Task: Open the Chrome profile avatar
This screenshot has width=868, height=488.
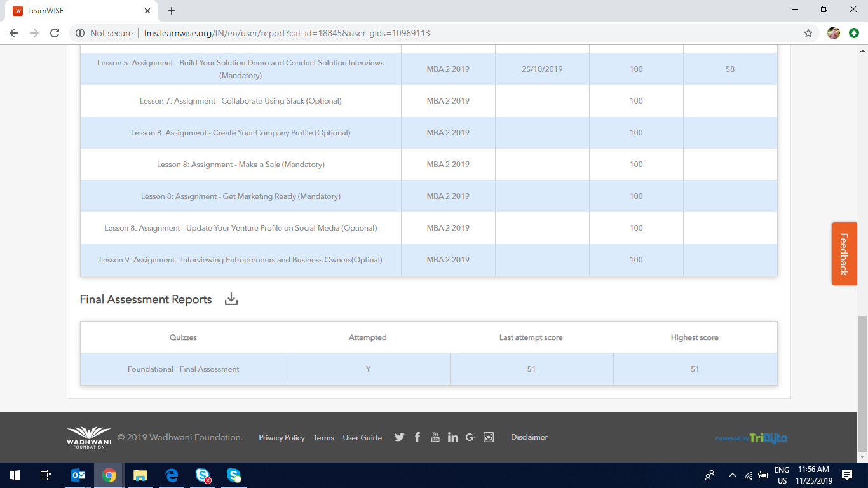Action: [x=834, y=33]
